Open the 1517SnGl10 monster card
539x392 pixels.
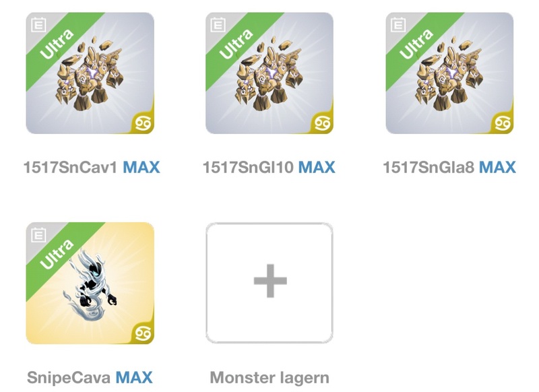click(x=269, y=73)
